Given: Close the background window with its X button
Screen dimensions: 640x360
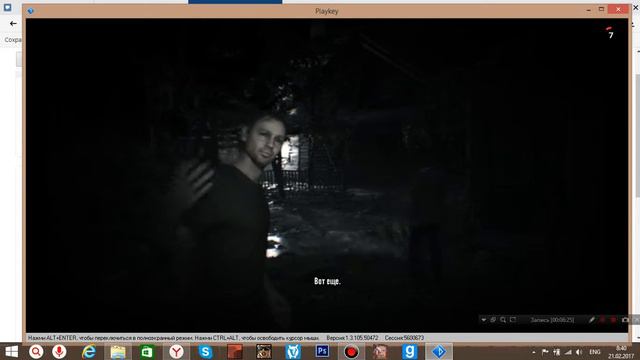Looking at the screenshot, I should pos(636,7).
